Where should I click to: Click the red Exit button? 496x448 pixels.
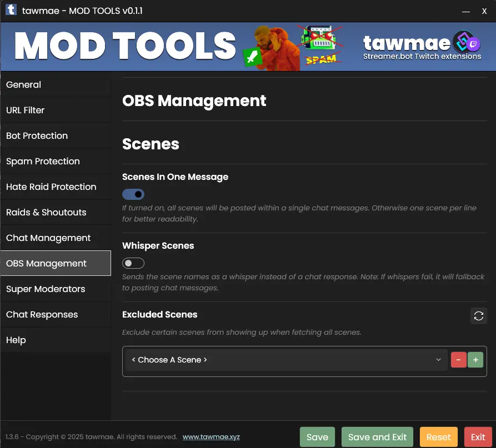(x=478, y=437)
